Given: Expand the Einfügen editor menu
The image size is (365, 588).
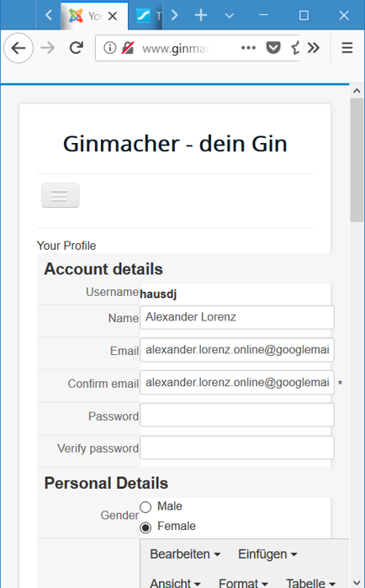Looking at the screenshot, I should [267, 554].
